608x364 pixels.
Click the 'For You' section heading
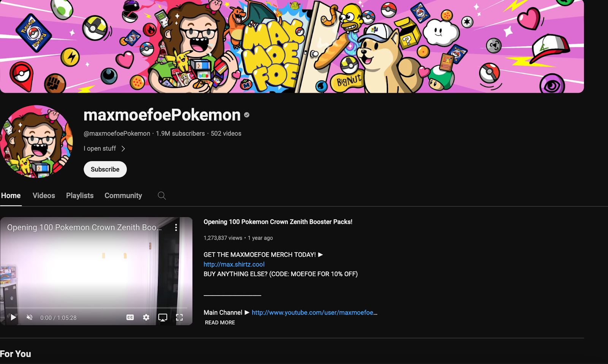16,354
